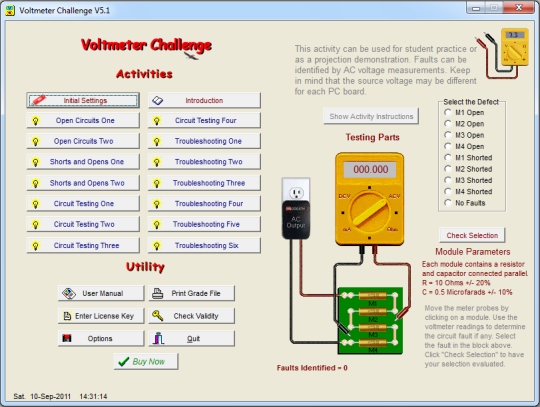Click Check Selection button

[x=472, y=235]
